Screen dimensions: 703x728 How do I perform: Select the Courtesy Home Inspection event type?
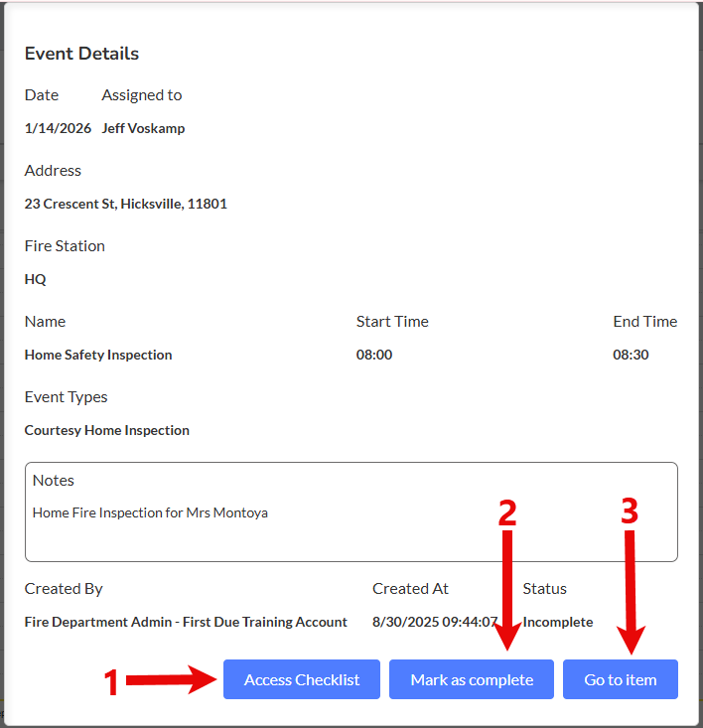(107, 430)
